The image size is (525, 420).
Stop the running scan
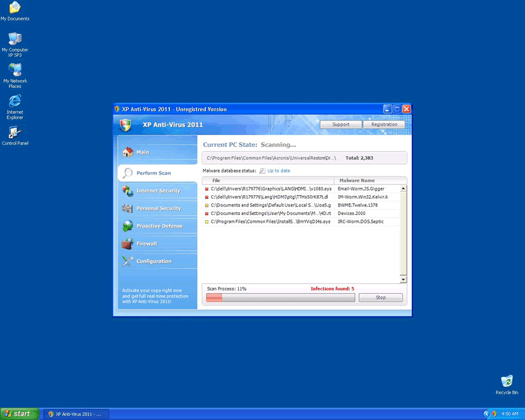[x=380, y=298]
